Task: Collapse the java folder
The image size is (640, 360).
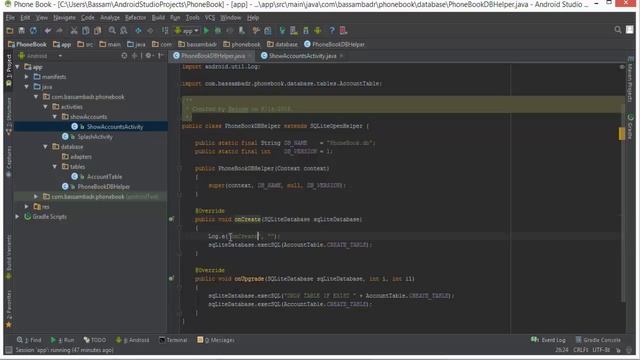Action: [27, 87]
